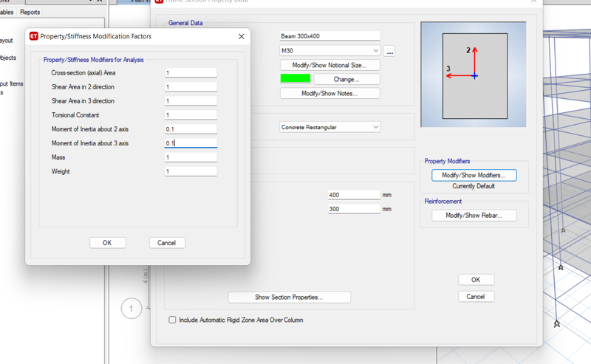Click the ellipsis button next to material
The height and width of the screenshot is (364, 591).
[x=389, y=51]
